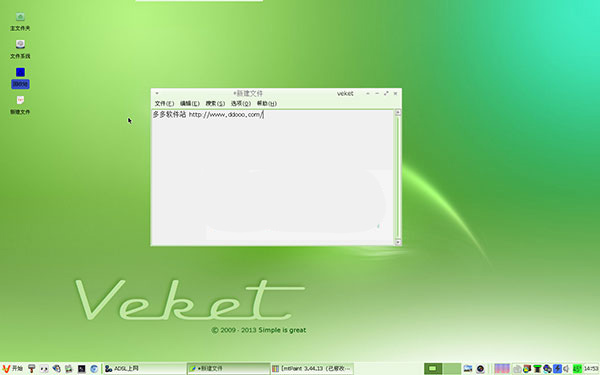Switch to the ADSL上网 taskbar window

tap(144, 368)
